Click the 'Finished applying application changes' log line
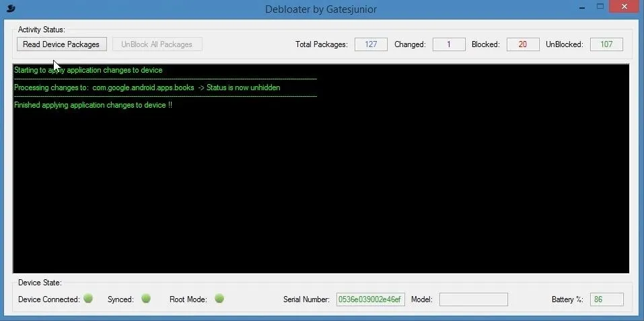The height and width of the screenshot is (321, 644). point(94,105)
